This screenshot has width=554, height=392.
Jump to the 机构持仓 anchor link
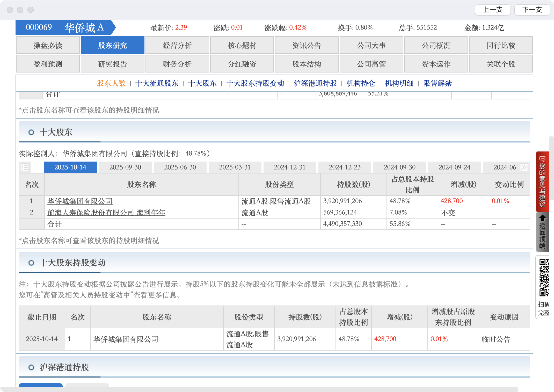(x=361, y=83)
